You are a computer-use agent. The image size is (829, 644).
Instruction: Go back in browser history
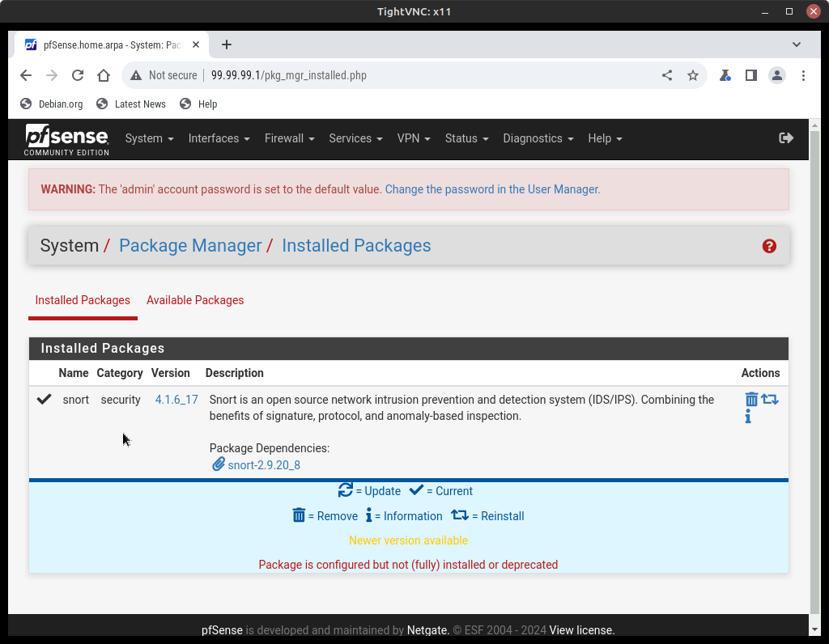point(26,75)
